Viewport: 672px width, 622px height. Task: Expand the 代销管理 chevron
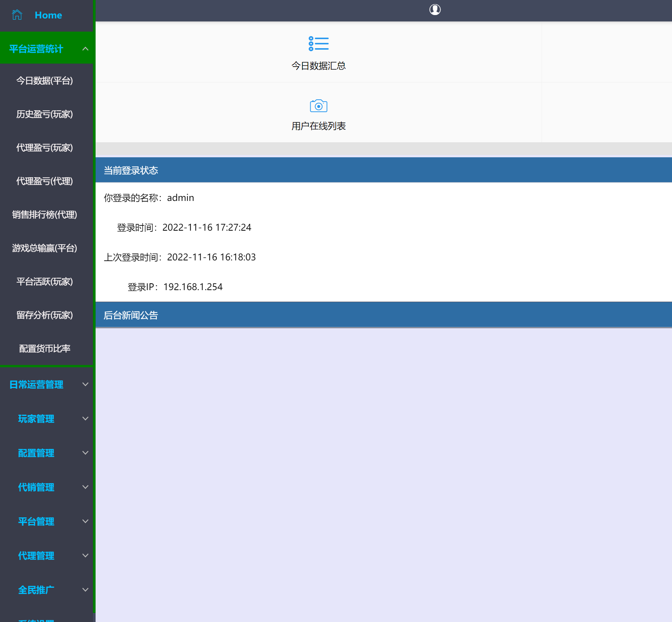[85, 487]
